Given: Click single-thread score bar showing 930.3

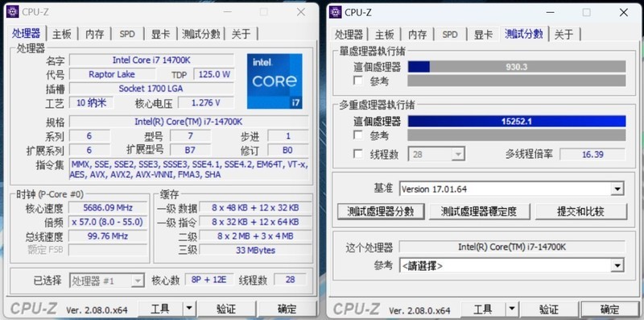Looking at the screenshot, I should (517, 67).
